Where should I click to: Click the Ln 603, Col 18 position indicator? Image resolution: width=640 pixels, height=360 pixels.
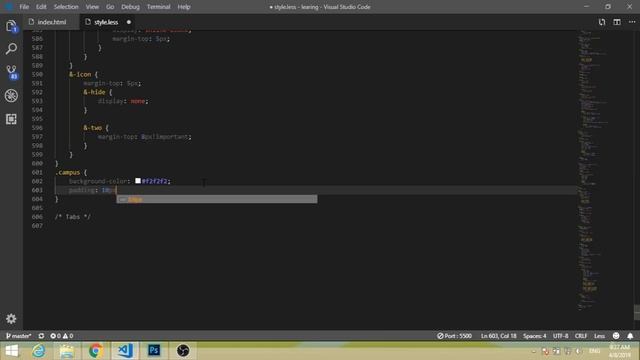point(498,336)
